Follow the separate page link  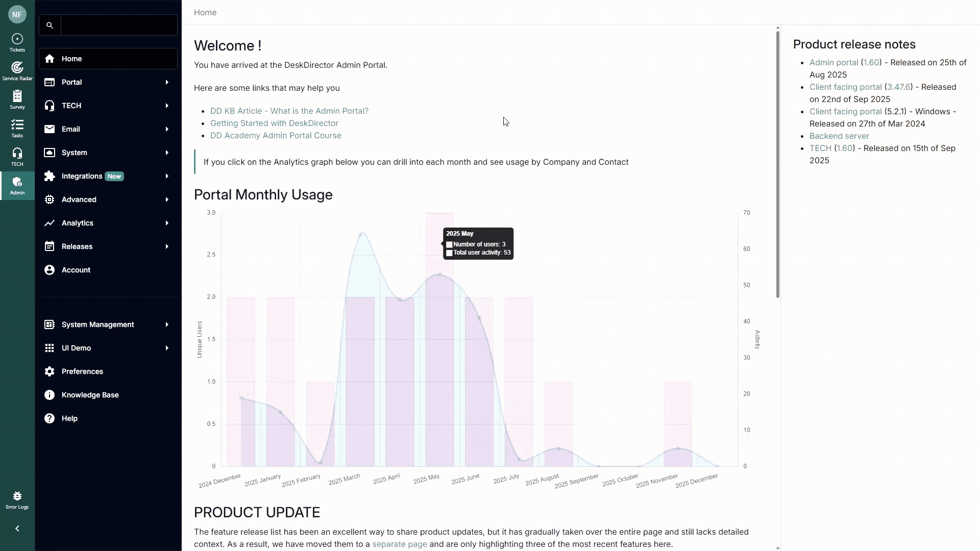click(x=400, y=544)
